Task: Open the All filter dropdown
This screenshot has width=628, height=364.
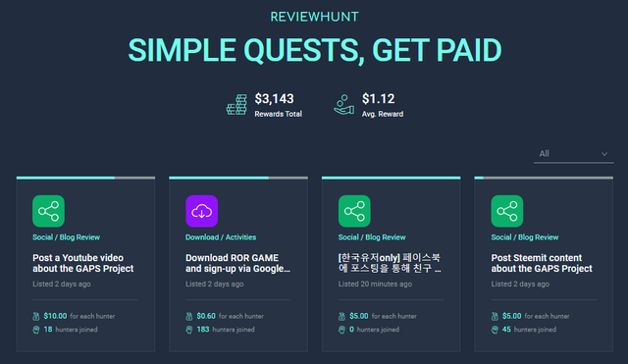Action: pyautogui.click(x=573, y=154)
